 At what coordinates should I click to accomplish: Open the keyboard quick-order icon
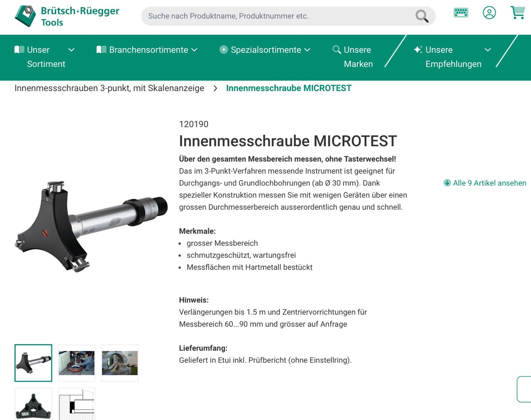pyautogui.click(x=461, y=13)
